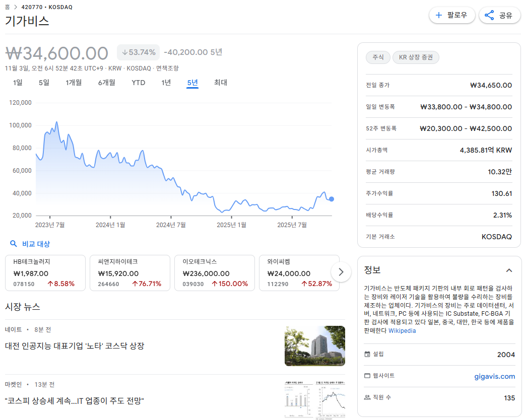Click the 일일 변동폭 row label
523x420 pixels.
pos(380,107)
